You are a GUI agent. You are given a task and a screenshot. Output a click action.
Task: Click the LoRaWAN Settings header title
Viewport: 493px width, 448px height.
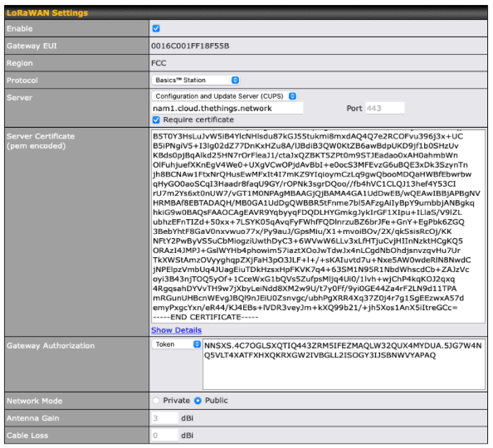point(47,13)
